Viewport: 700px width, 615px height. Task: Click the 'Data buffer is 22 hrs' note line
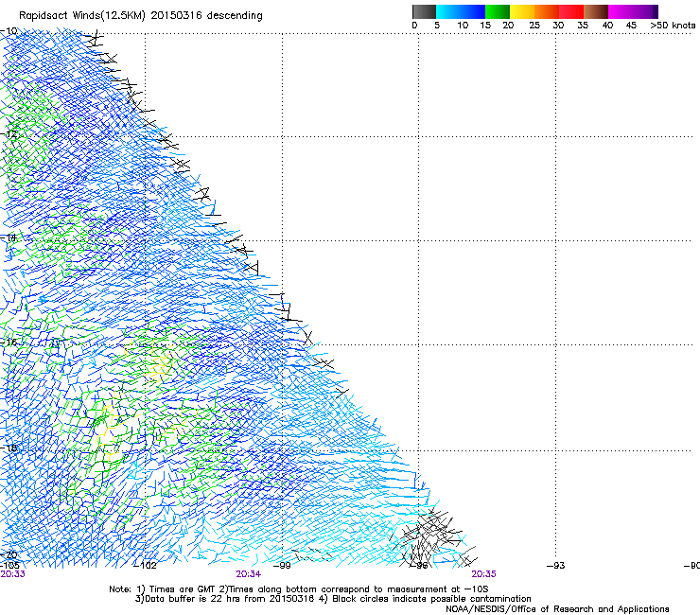(333, 599)
